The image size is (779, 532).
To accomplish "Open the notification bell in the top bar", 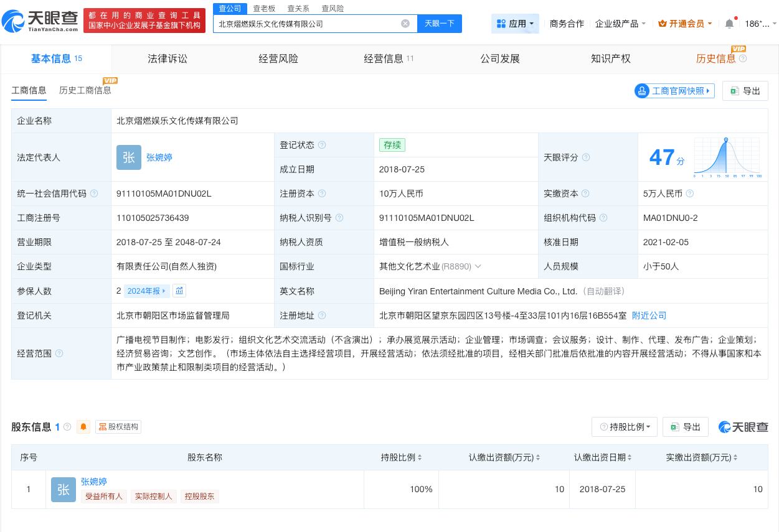I will (729, 23).
